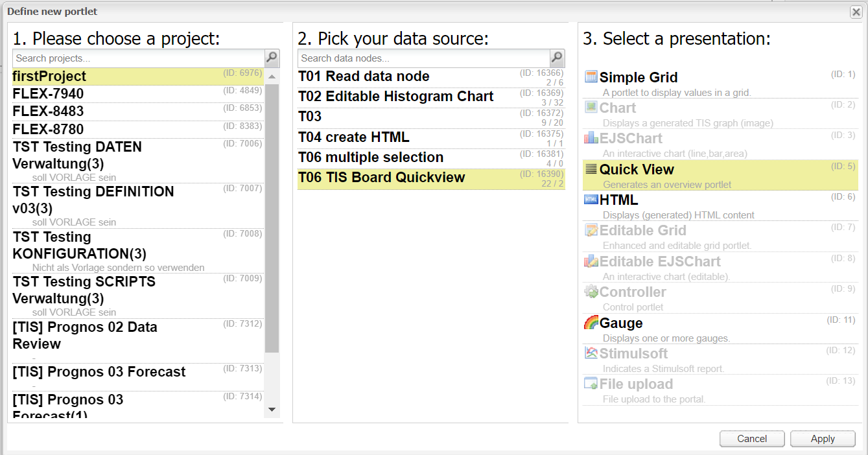Click the Simple Grid presentation icon
The width and height of the screenshot is (868, 455).
coord(591,76)
